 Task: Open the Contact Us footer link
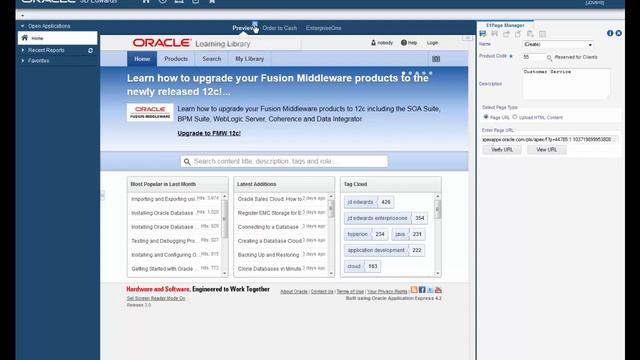[322, 291]
